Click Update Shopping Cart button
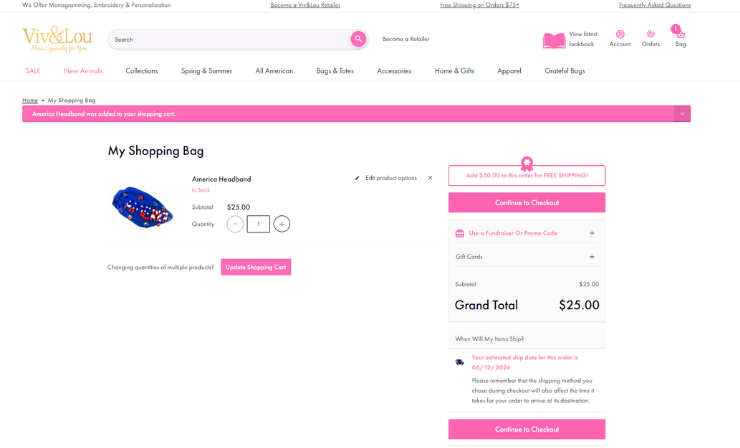The height and width of the screenshot is (448, 740). click(256, 267)
